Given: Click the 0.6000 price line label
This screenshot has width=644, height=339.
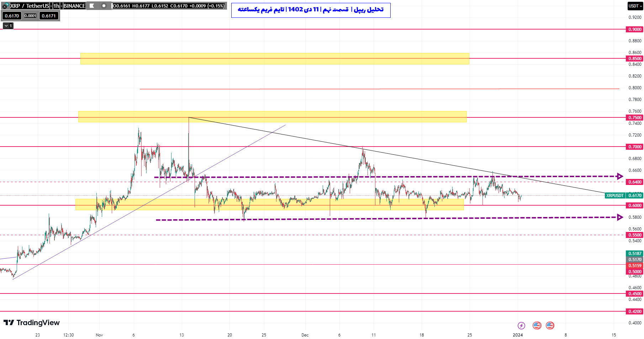Looking at the screenshot, I should tap(635, 205).
